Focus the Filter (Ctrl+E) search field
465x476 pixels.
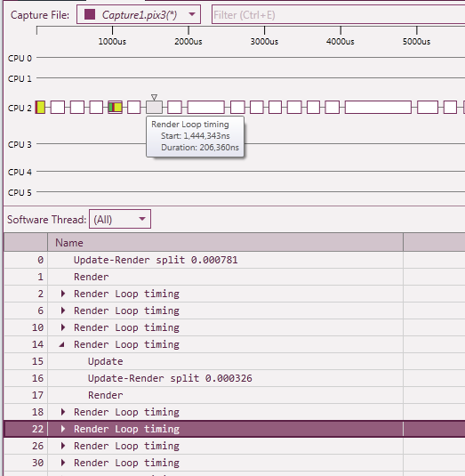pos(338,14)
